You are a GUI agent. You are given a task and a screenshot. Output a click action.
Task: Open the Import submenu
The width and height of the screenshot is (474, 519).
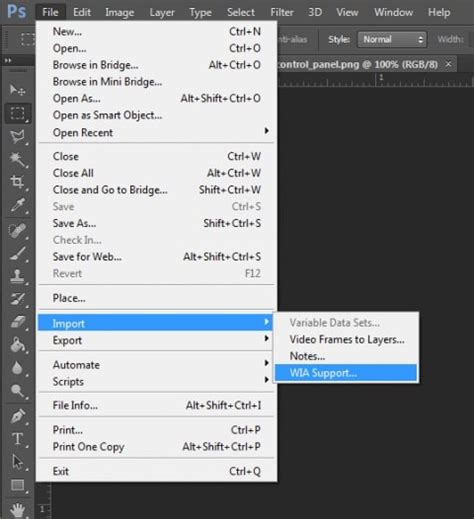[x=155, y=323]
